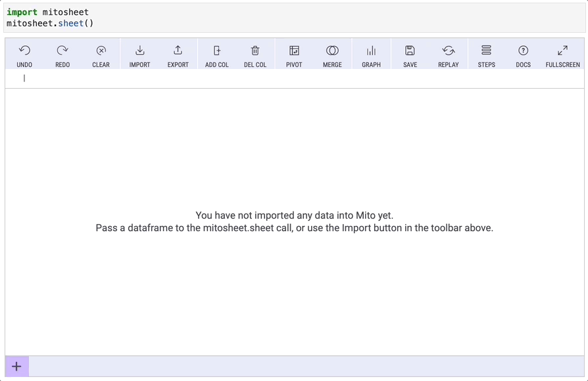Open the Graph tool
588x381 pixels.
click(371, 56)
